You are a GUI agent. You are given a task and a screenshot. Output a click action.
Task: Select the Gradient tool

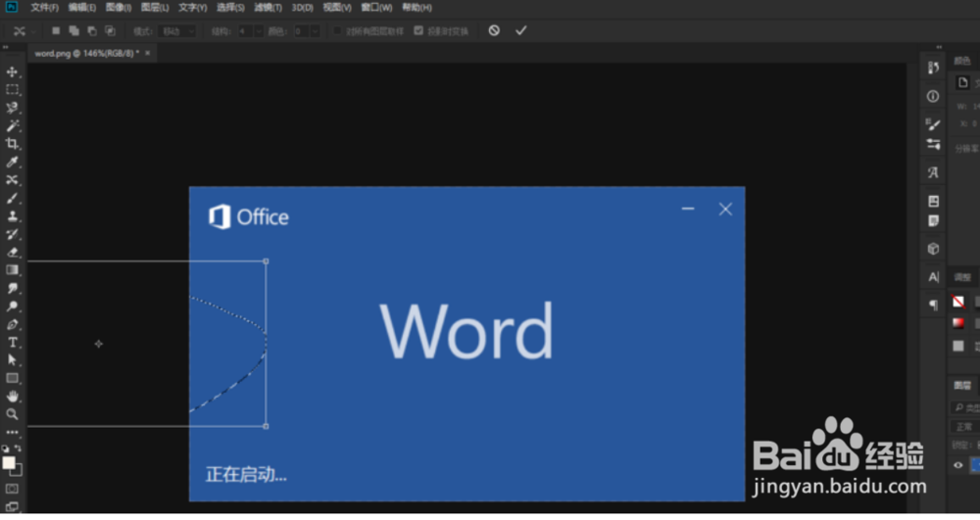point(12,269)
